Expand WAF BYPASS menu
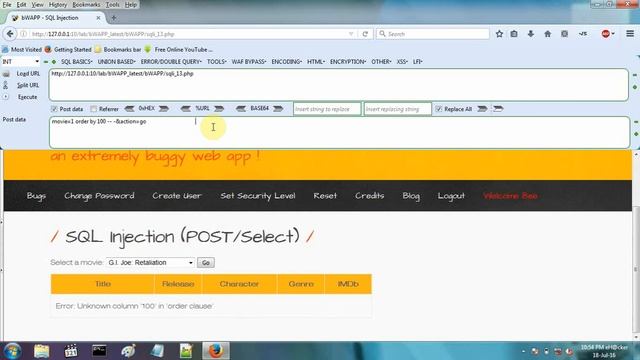The height and width of the screenshot is (360, 640). pyautogui.click(x=249, y=62)
